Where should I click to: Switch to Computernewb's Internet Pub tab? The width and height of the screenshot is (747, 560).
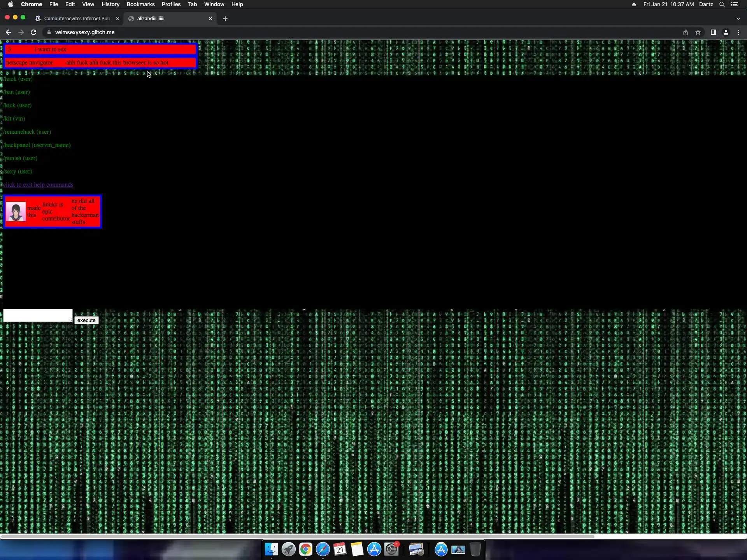(77, 18)
